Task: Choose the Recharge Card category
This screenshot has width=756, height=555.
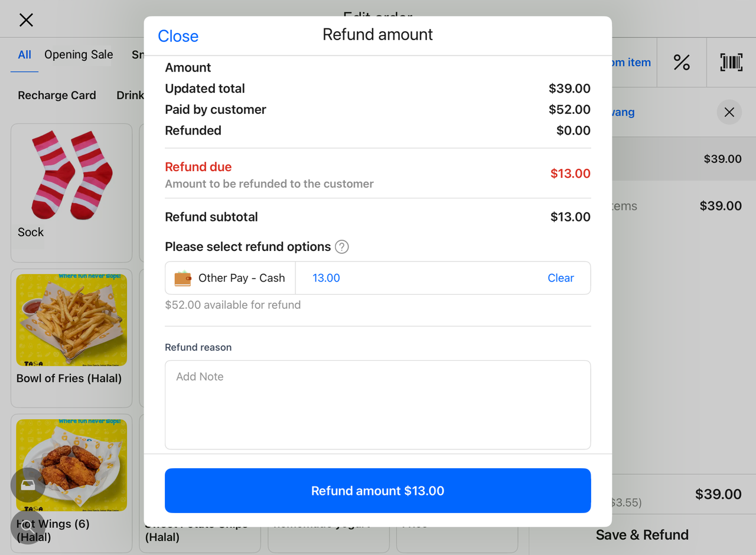Action: 57,95
